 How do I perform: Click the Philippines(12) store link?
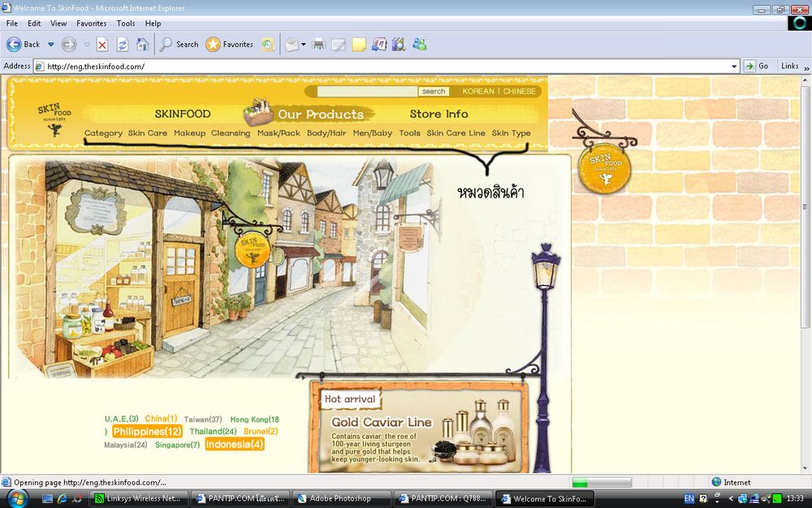(x=148, y=432)
